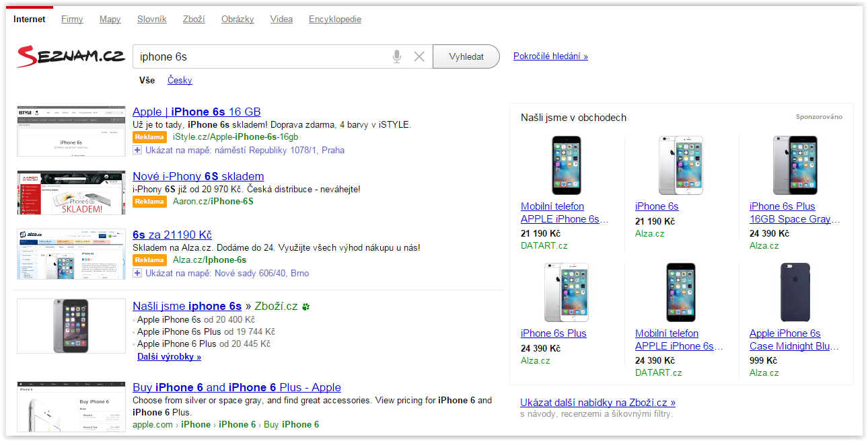This screenshot has height=441, width=868.
Task: Click the Sponzorováno label
Action: (x=819, y=117)
